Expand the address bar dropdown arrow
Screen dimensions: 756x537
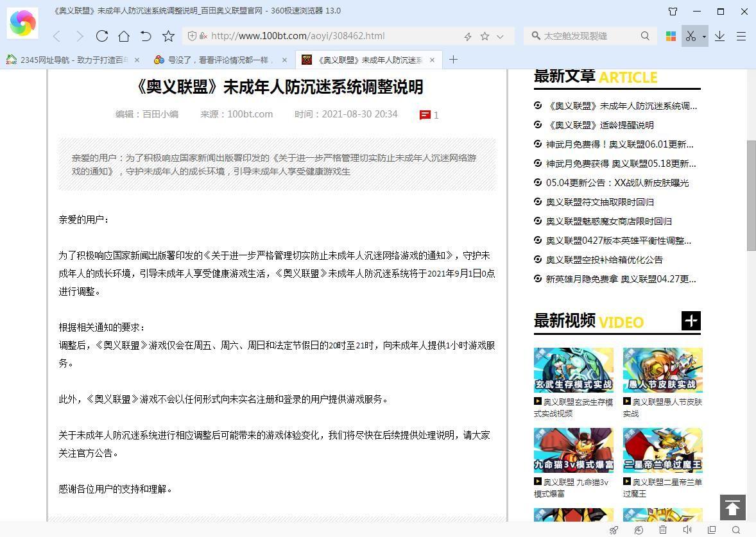501,36
